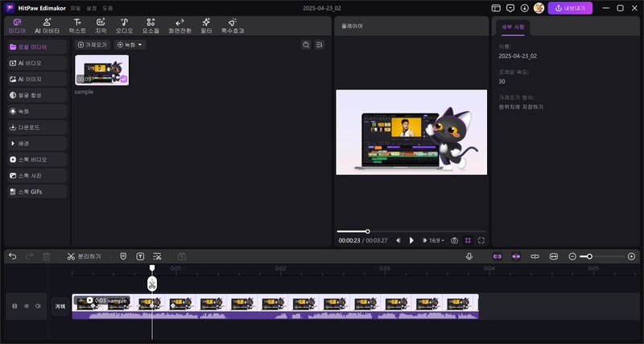Open 스톡 GIFs section
The width and height of the screenshot is (644, 344).
coord(37,192)
